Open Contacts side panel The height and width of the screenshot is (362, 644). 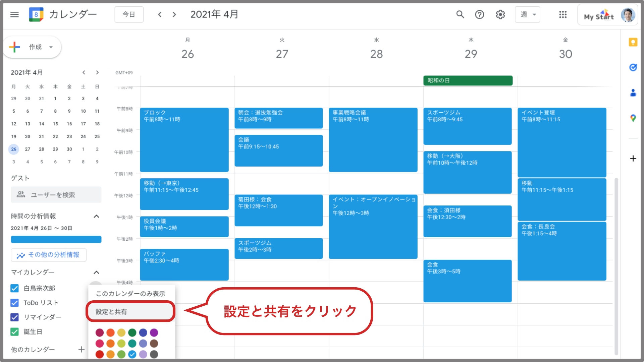click(x=633, y=93)
